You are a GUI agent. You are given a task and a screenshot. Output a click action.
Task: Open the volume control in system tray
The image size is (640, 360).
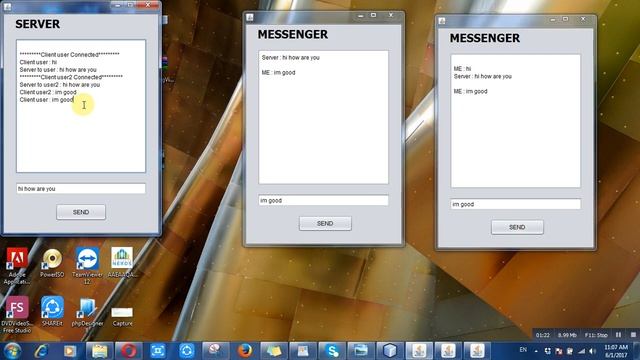592,351
